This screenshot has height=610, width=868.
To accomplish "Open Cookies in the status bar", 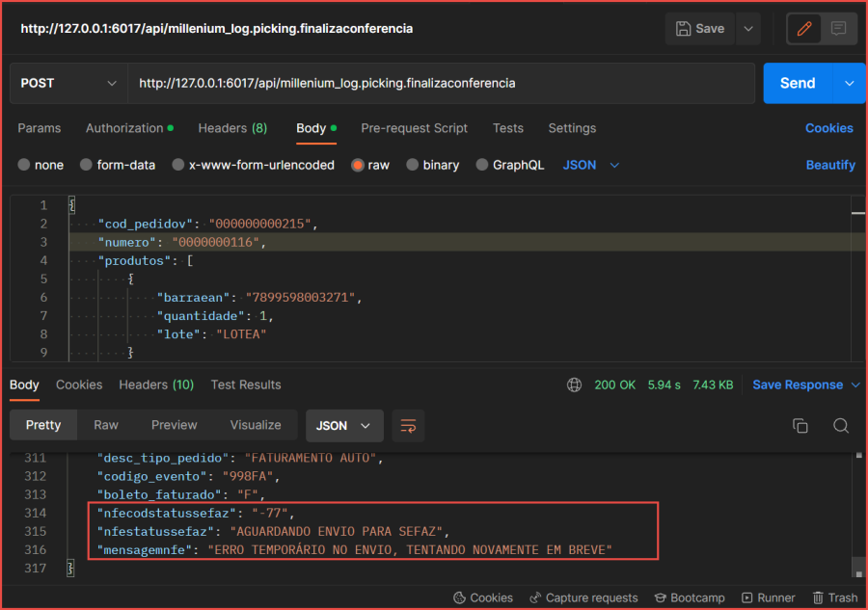I will [483, 597].
